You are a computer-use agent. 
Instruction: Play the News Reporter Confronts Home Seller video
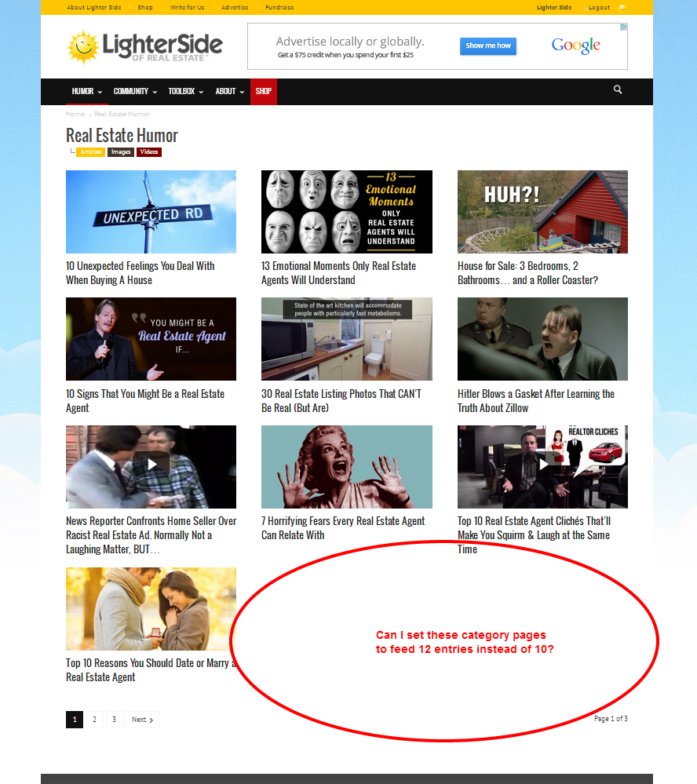coord(151,465)
